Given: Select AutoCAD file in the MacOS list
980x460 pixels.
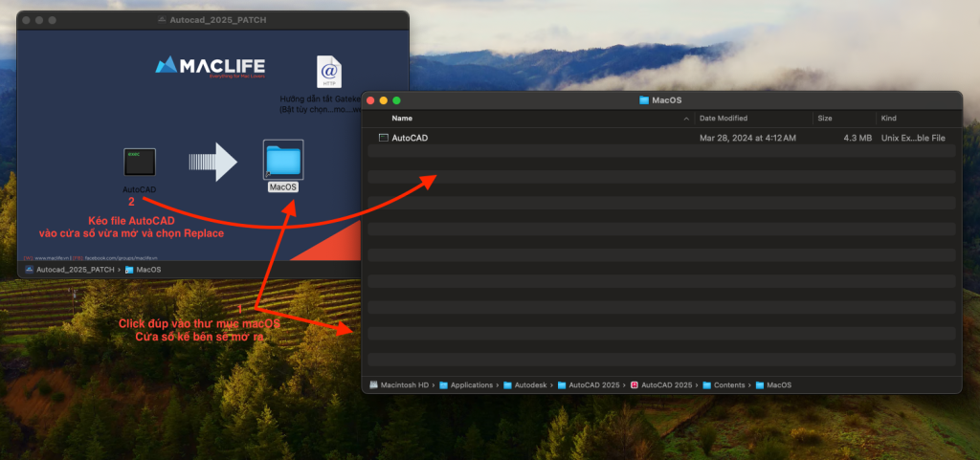Looking at the screenshot, I should [x=410, y=138].
